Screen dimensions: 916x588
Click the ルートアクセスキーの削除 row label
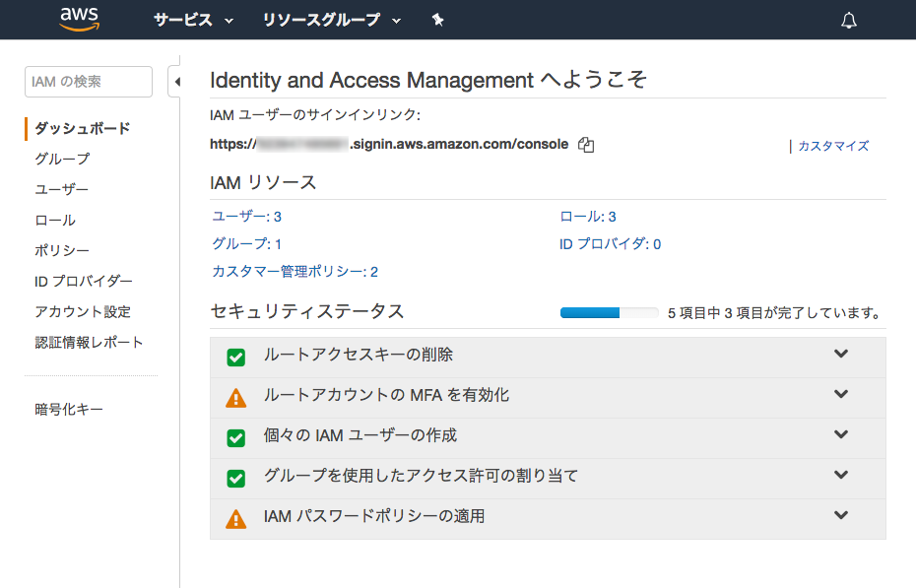pyautogui.click(x=359, y=355)
